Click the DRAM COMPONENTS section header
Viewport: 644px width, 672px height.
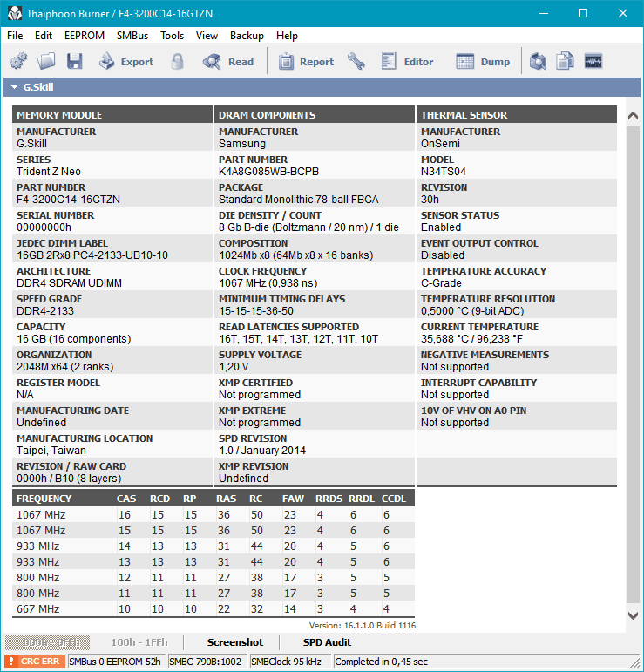(x=314, y=115)
